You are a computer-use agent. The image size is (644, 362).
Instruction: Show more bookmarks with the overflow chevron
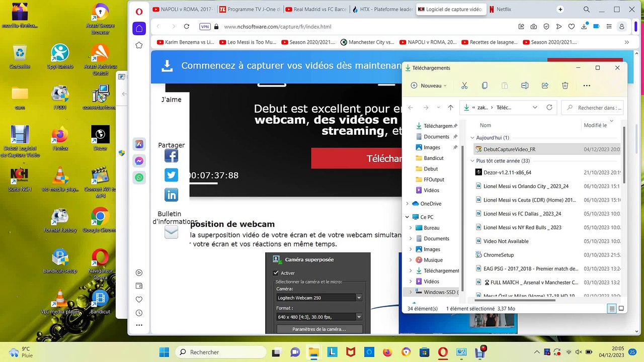(627, 42)
